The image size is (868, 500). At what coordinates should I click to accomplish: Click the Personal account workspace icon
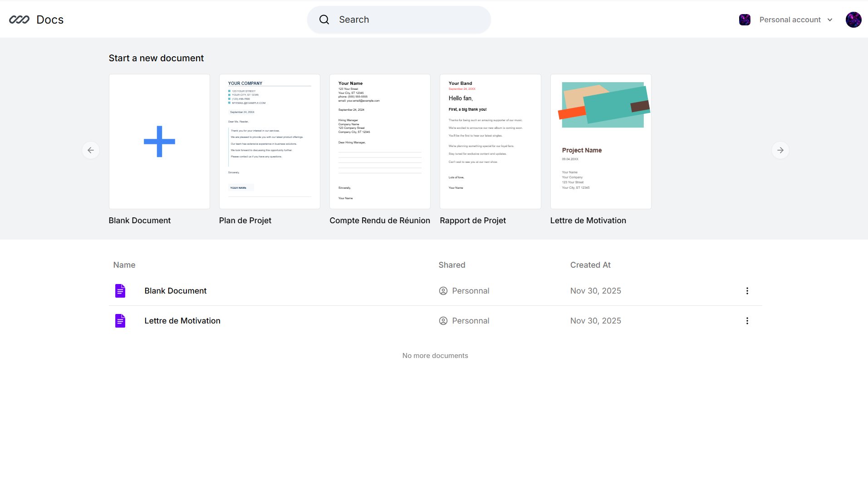[745, 20]
